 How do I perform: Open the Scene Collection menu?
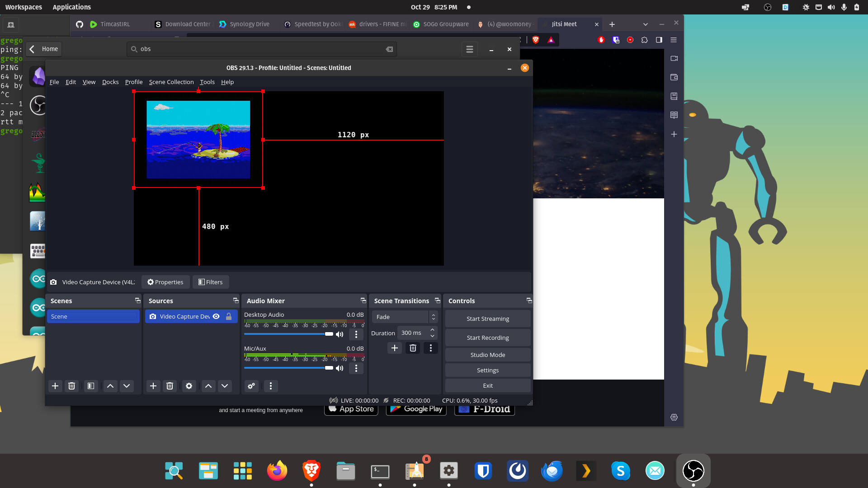tap(171, 82)
